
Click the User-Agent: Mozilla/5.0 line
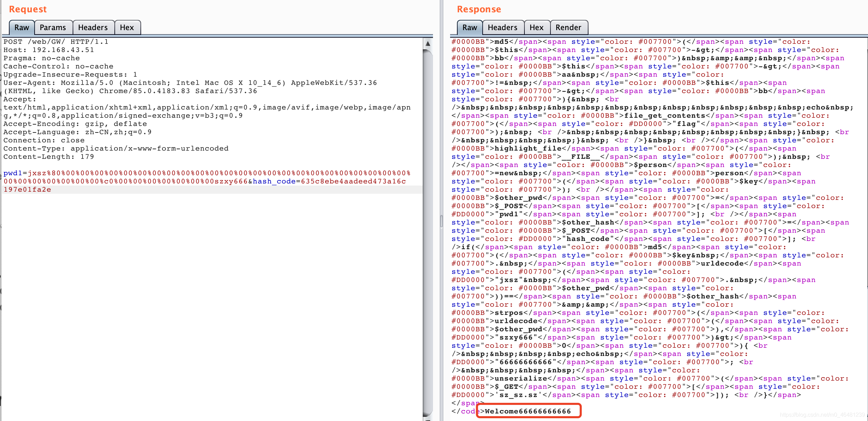[x=190, y=83]
